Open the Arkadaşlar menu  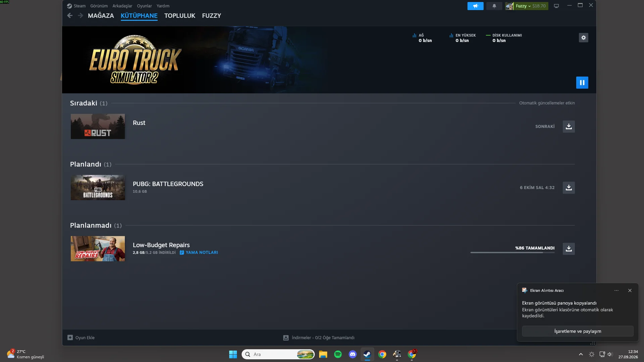(x=122, y=6)
